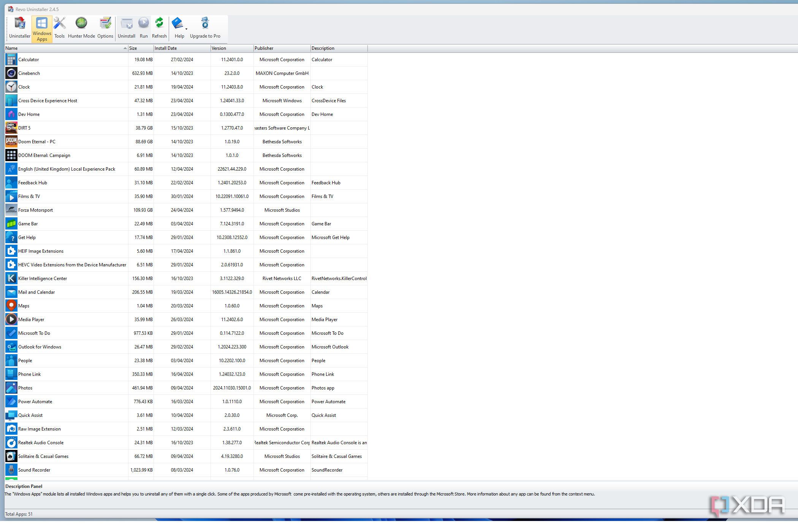Select DOOM Eternal: Campaign icon
The height and width of the screenshot is (532, 798).
coord(11,155)
